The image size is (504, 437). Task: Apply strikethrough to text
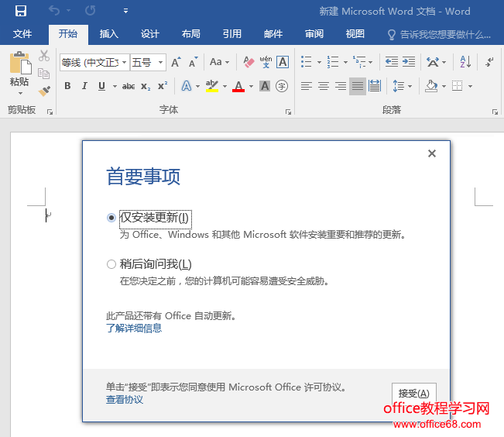(129, 86)
